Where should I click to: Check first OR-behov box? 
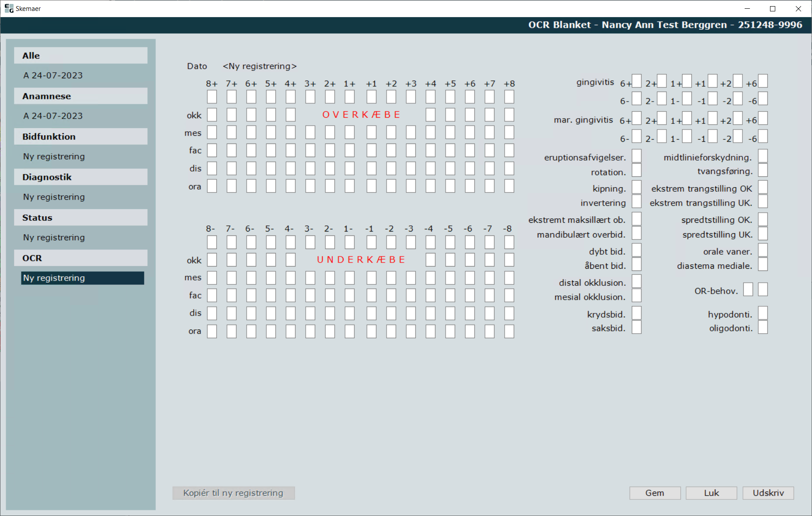[749, 289]
